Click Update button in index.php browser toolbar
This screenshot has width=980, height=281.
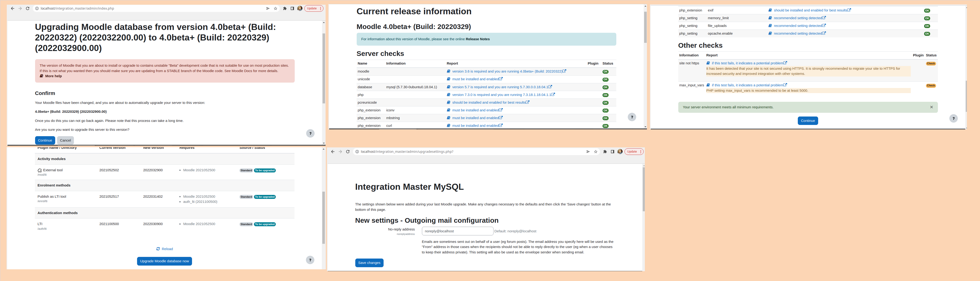(314, 8)
